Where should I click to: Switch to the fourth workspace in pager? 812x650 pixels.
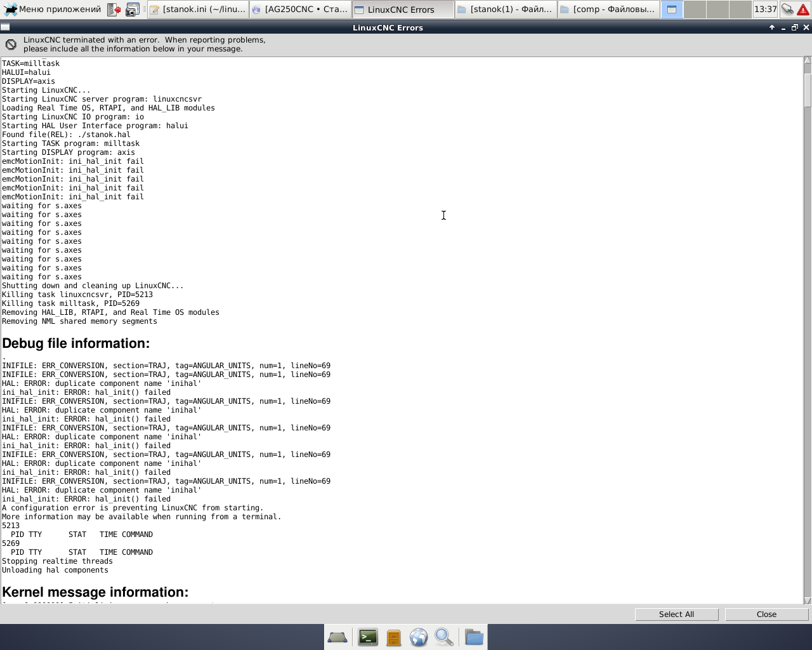[x=740, y=10]
